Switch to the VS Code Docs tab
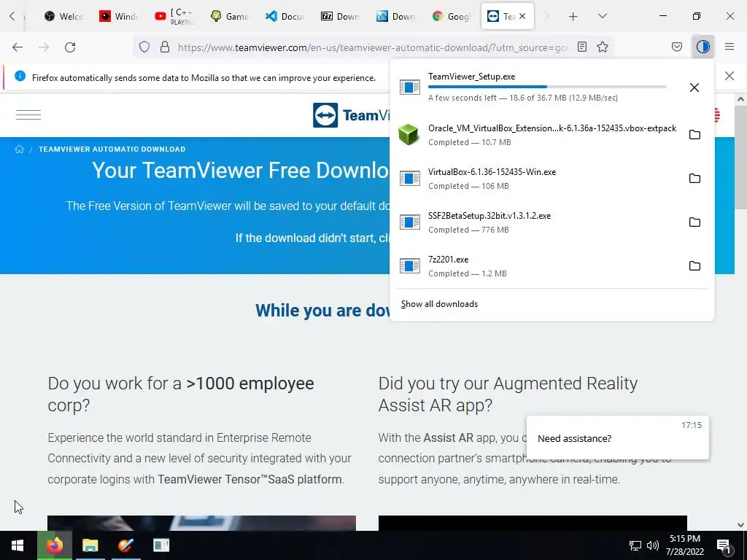Viewport: 747px width, 560px height. [285, 16]
